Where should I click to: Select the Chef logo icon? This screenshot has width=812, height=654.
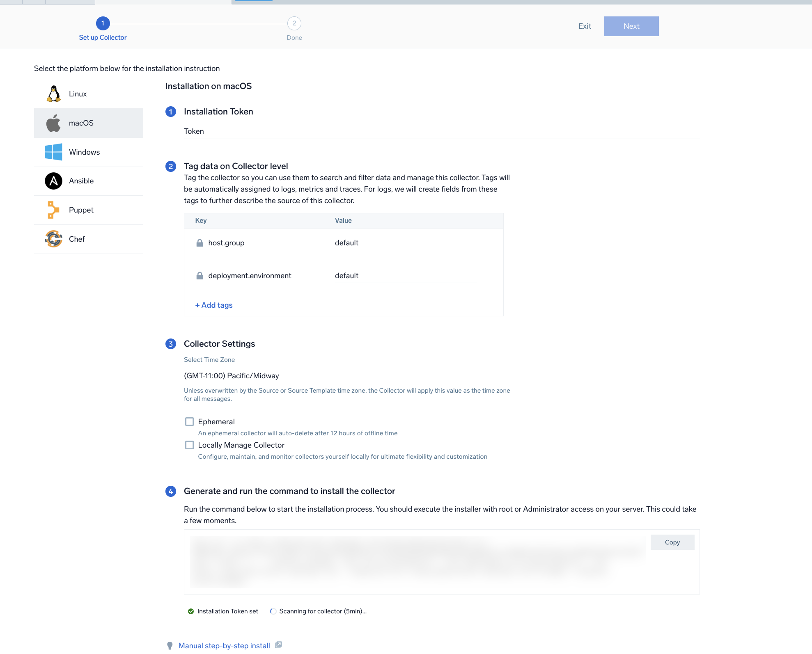(x=53, y=239)
